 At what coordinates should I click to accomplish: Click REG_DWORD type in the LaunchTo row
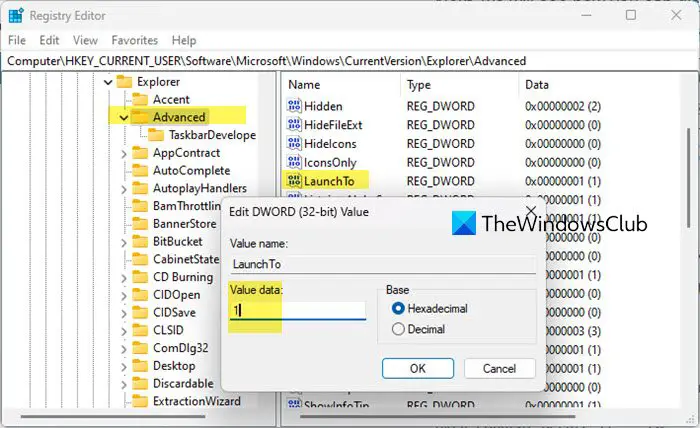click(x=441, y=181)
